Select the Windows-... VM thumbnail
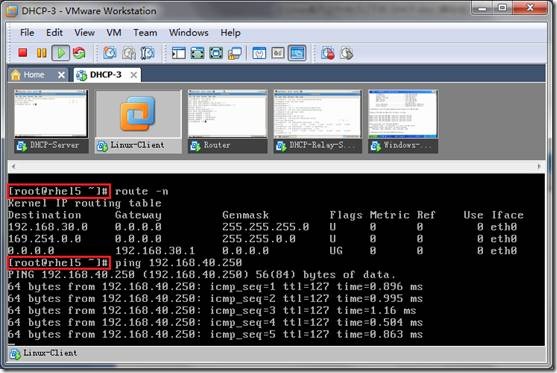The width and height of the screenshot is (557, 373). 403,121
